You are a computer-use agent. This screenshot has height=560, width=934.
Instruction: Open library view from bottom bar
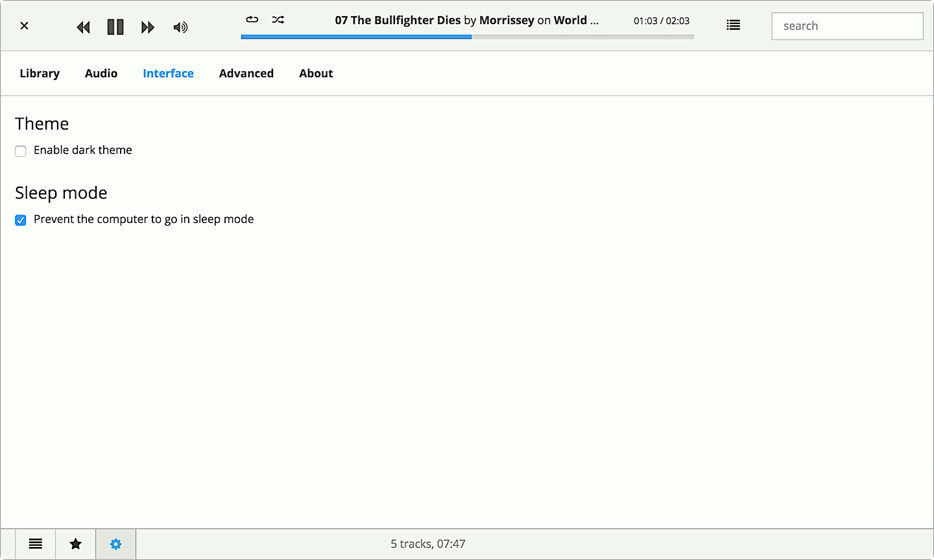click(x=36, y=544)
